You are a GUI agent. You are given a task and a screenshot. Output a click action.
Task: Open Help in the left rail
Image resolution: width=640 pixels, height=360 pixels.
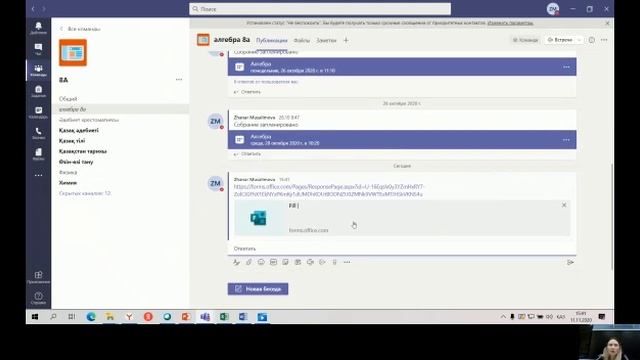click(x=38, y=298)
